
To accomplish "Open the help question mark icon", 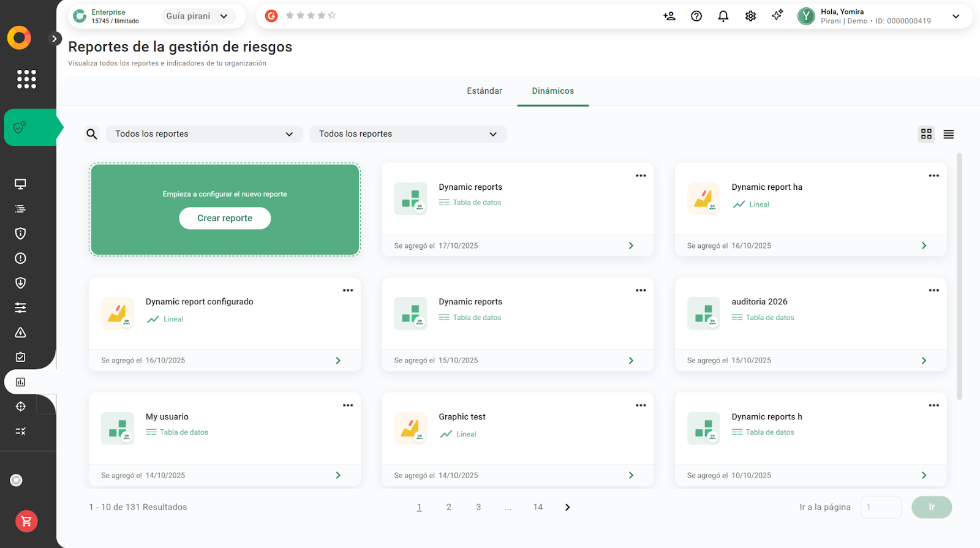I will tap(696, 17).
